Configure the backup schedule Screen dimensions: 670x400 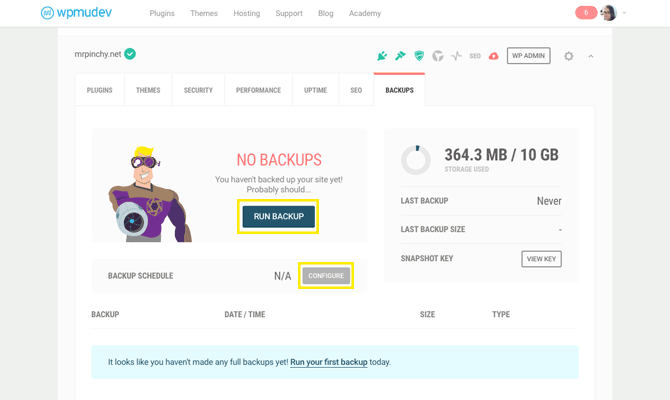click(326, 276)
